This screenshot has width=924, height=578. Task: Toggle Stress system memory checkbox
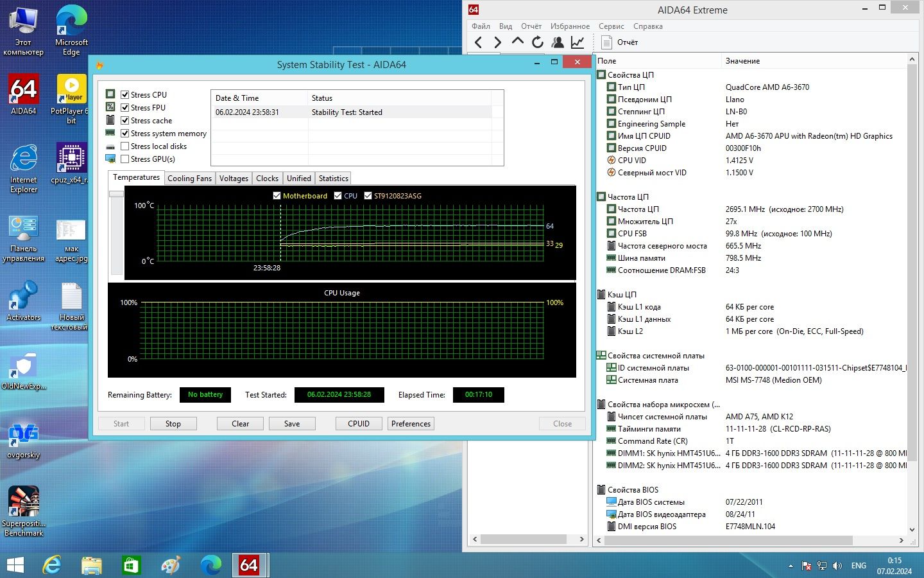(x=125, y=133)
